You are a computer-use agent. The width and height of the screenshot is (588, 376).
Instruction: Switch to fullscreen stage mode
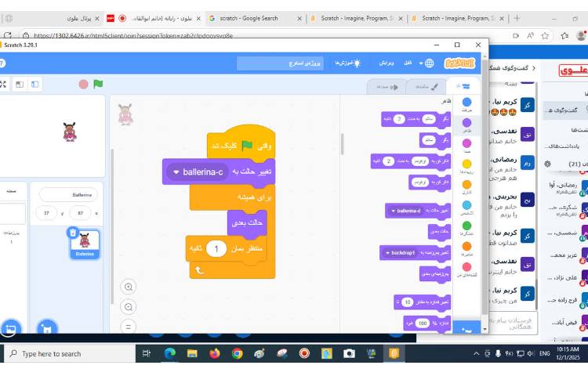3,84
